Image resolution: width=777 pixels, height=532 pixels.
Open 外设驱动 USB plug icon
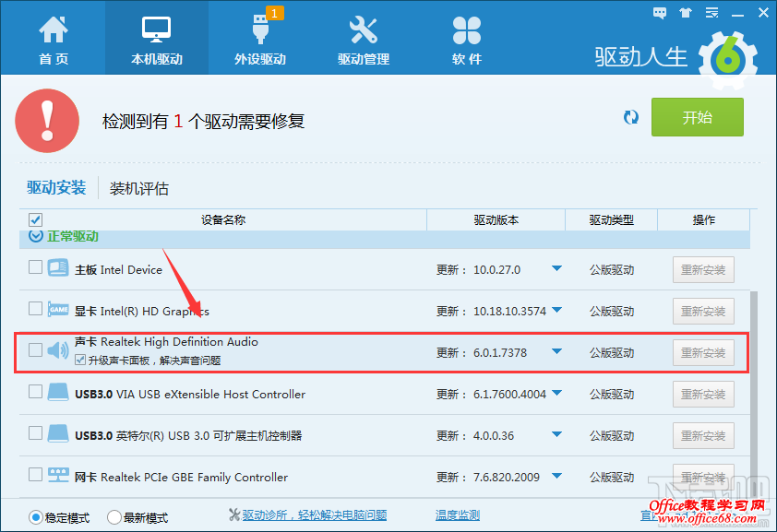point(260,30)
